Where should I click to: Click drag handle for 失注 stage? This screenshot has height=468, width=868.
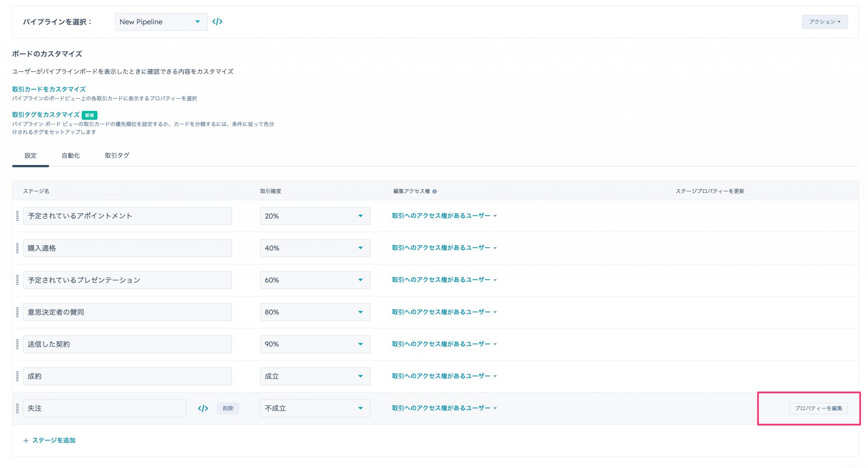(17, 408)
